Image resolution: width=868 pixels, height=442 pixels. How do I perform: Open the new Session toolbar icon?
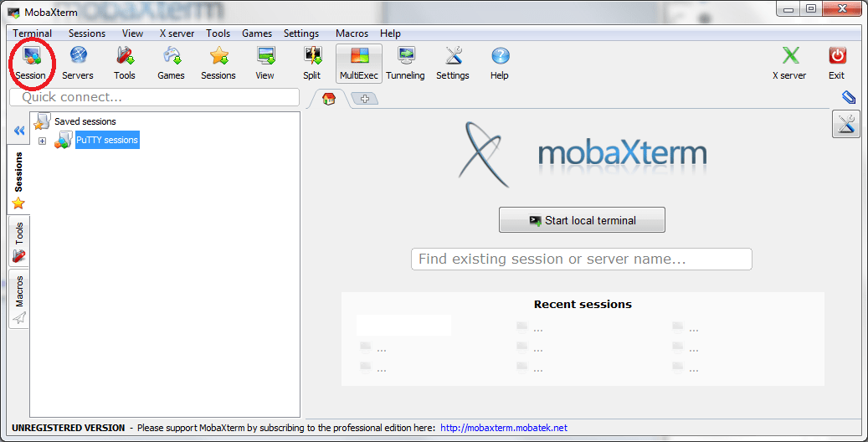(x=31, y=64)
